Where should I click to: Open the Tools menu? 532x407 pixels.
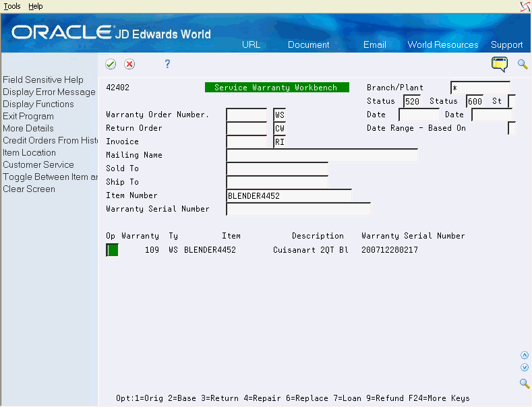pyautogui.click(x=12, y=6)
